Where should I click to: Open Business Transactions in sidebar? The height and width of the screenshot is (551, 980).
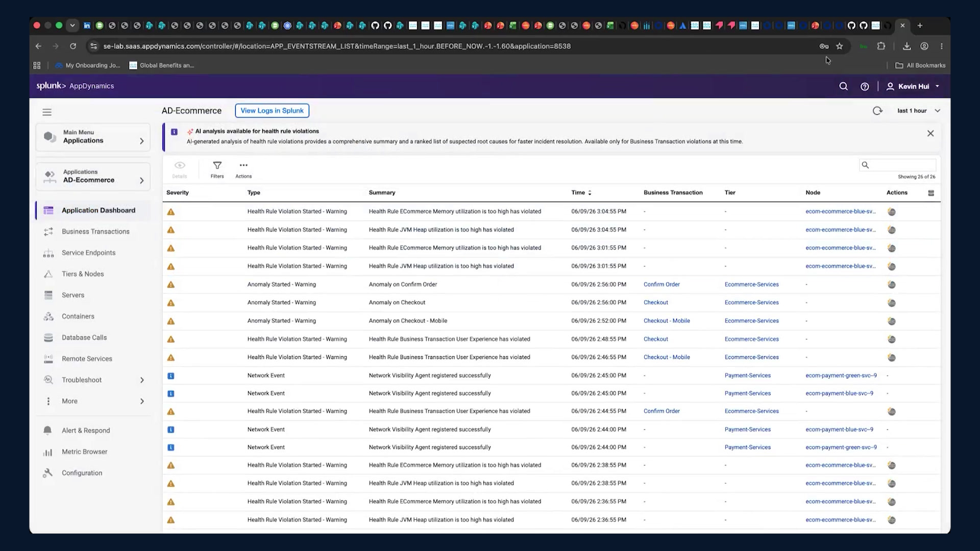pyautogui.click(x=95, y=232)
